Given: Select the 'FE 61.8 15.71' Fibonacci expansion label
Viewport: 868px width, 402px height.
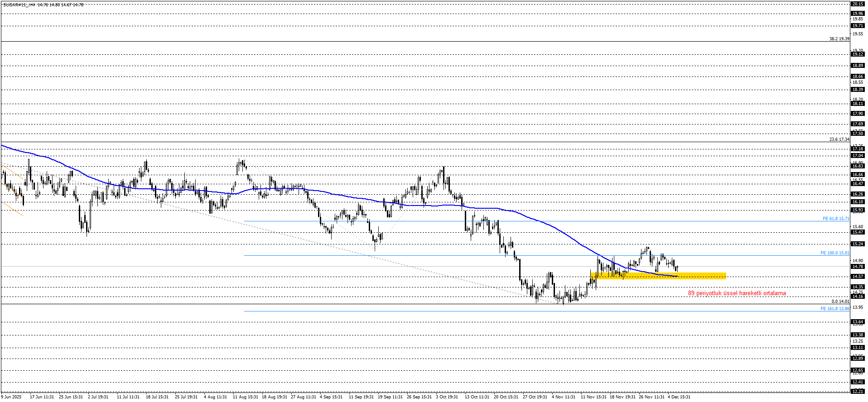Looking at the screenshot, I should coord(835,219).
